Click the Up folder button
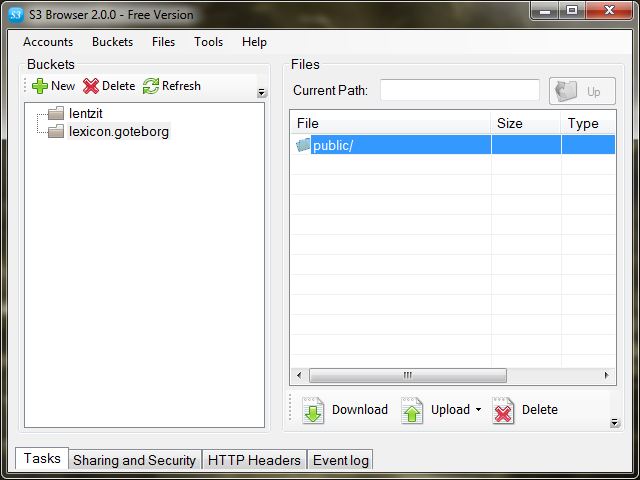640x480 pixels. (582, 91)
